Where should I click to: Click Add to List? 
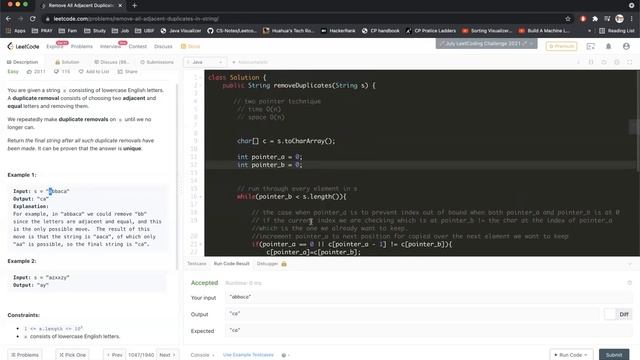(94, 71)
